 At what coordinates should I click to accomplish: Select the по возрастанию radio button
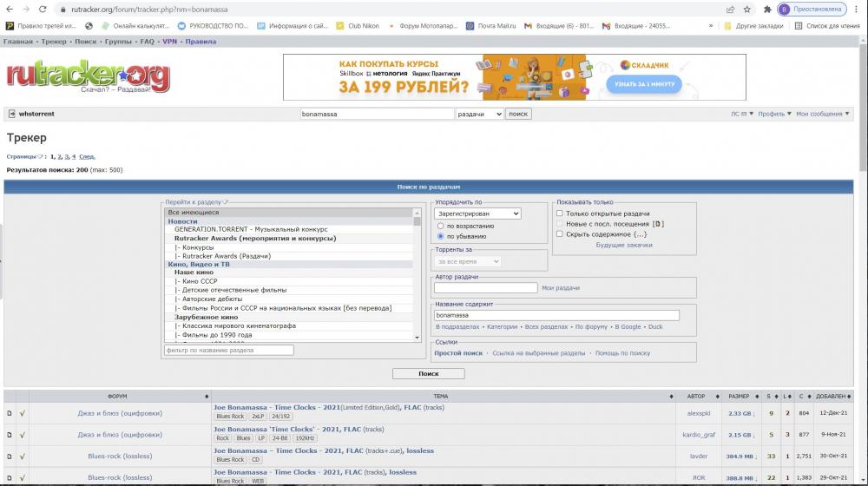pos(441,226)
